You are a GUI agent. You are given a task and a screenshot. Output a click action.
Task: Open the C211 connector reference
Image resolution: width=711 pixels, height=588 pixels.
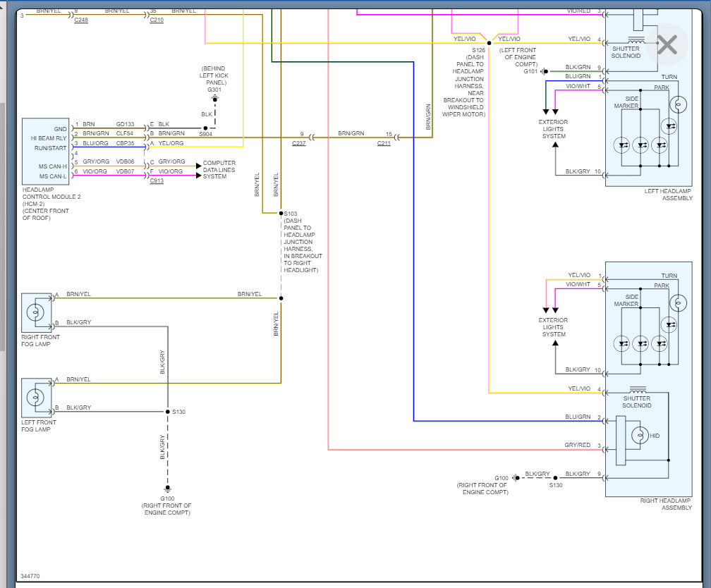point(384,143)
